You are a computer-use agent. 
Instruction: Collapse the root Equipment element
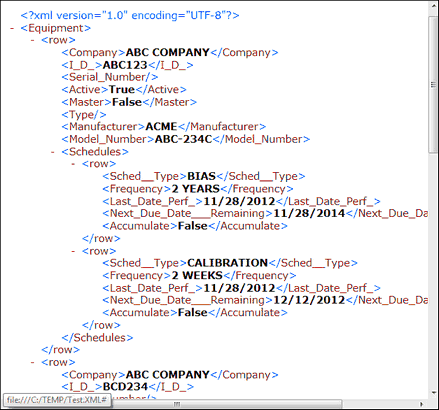click(x=12, y=28)
